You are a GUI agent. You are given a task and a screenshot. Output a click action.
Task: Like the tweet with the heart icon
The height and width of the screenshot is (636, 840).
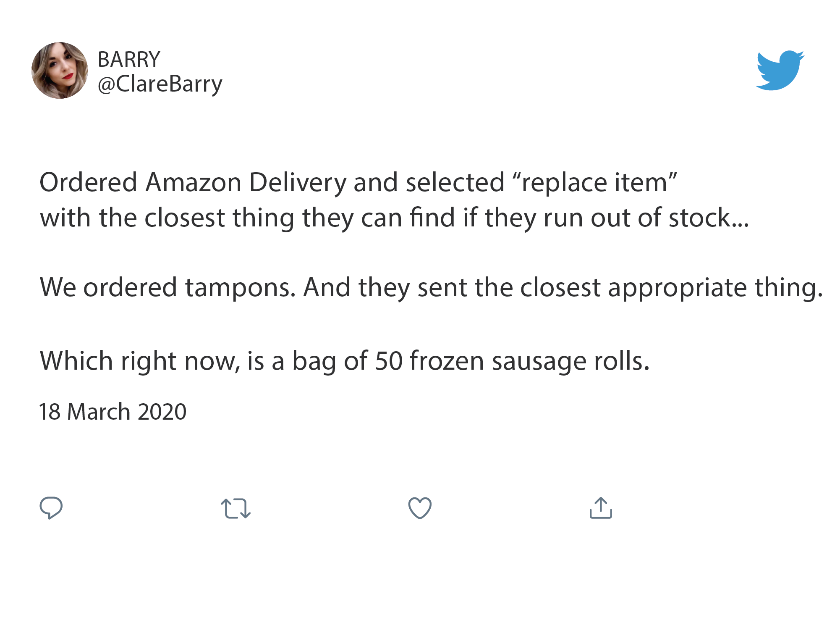(420, 508)
